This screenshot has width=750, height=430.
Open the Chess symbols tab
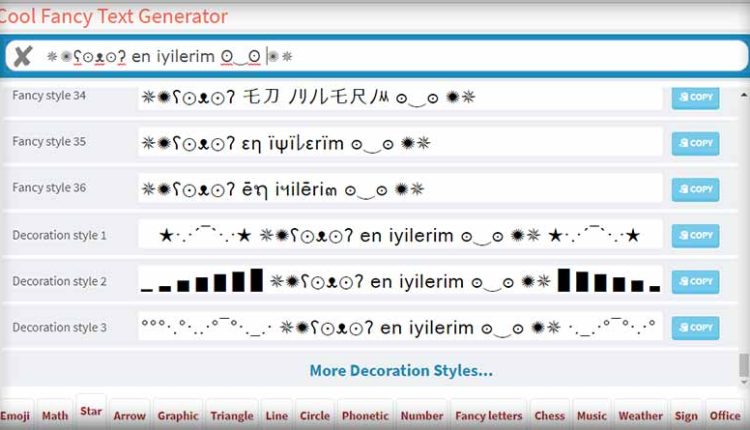(549, 416)
